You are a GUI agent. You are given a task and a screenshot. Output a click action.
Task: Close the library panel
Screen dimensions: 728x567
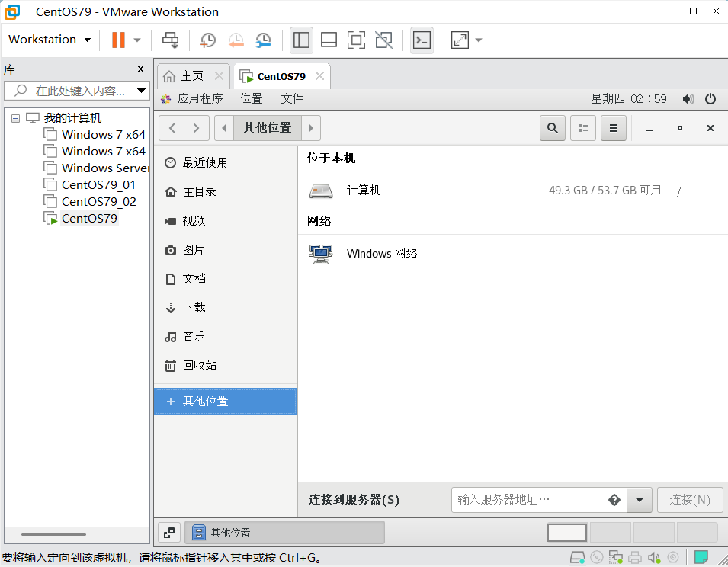(x=141, y=69)
